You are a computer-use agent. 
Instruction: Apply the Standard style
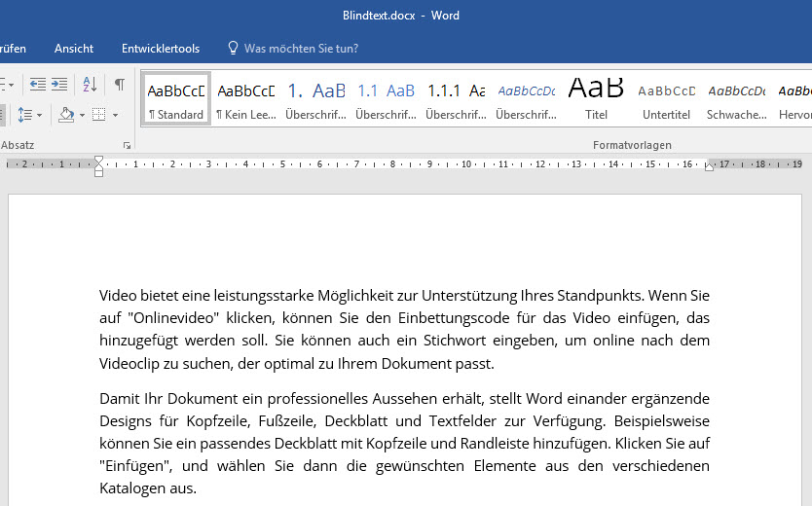click(175, 98)
